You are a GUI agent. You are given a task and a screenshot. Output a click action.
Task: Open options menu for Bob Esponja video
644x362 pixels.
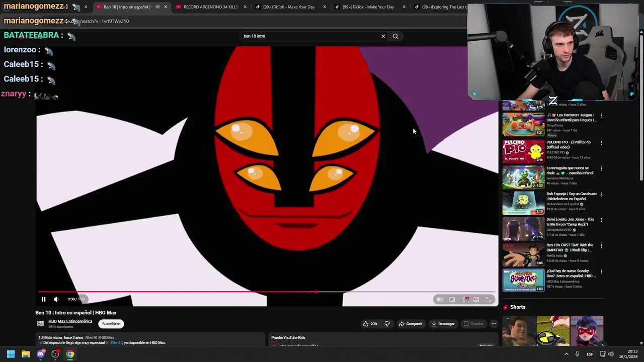(601, 195)
